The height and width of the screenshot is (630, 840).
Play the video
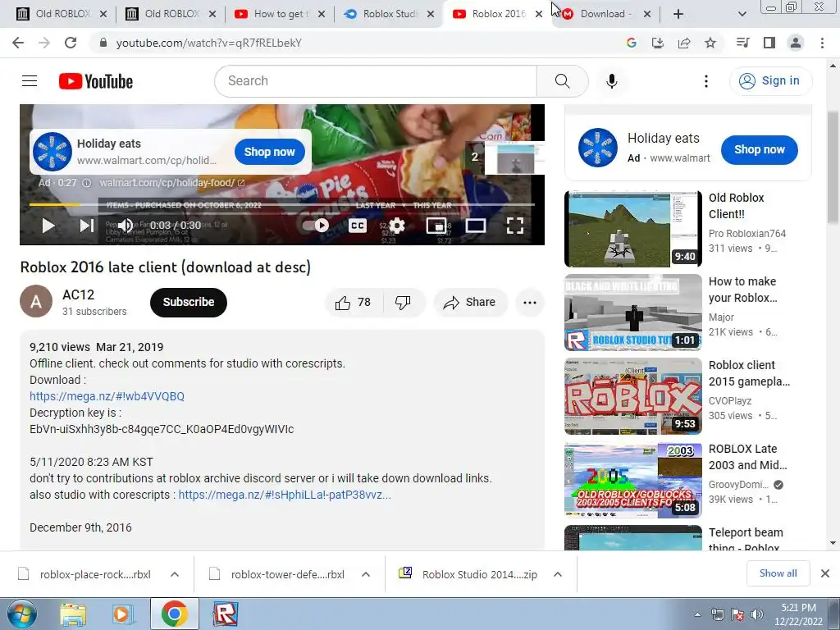click(48, 226)
